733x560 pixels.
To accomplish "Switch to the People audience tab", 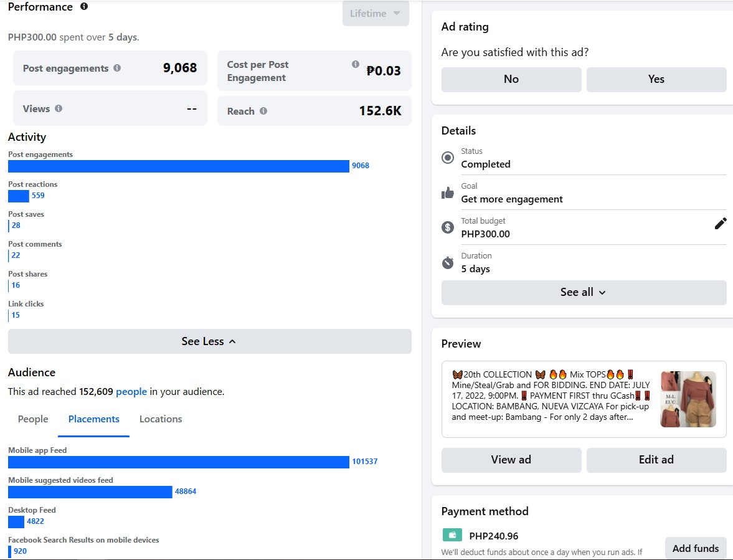I will 33,419.
